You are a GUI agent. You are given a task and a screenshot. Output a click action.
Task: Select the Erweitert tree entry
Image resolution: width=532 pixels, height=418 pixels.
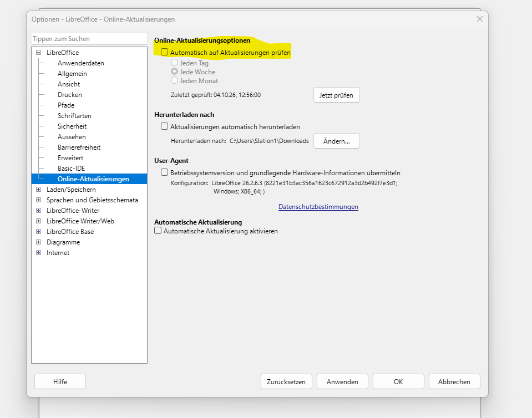click(70, 157)
